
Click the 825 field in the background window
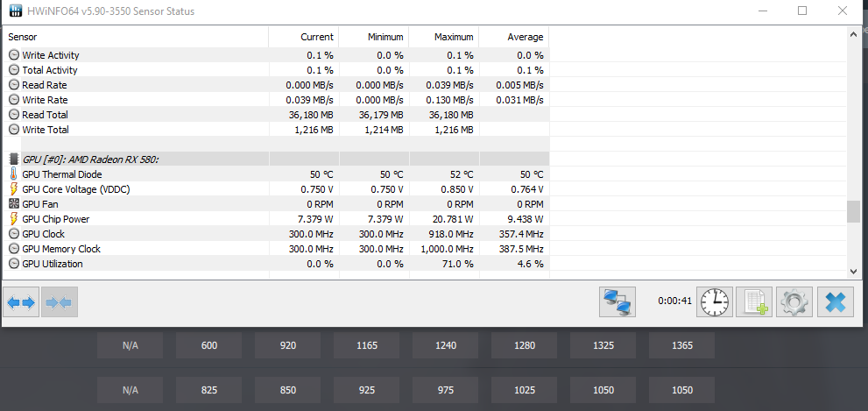(x=209, y=390)
